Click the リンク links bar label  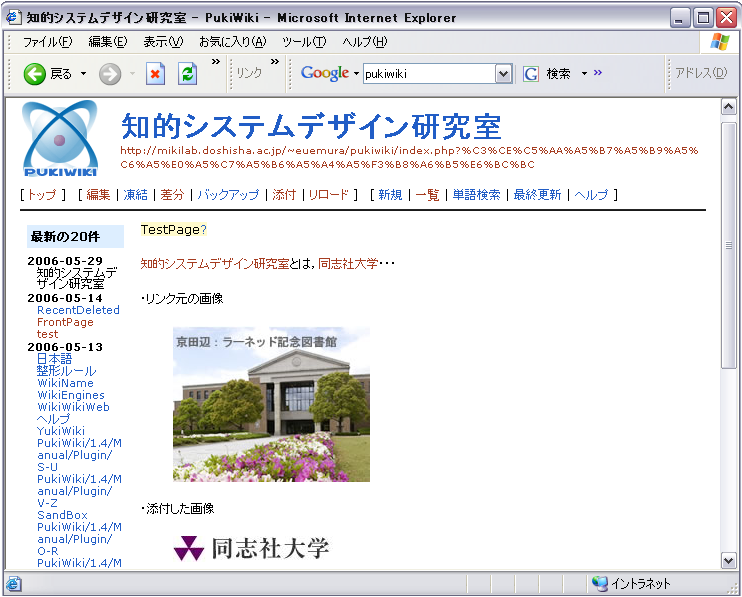249,73
